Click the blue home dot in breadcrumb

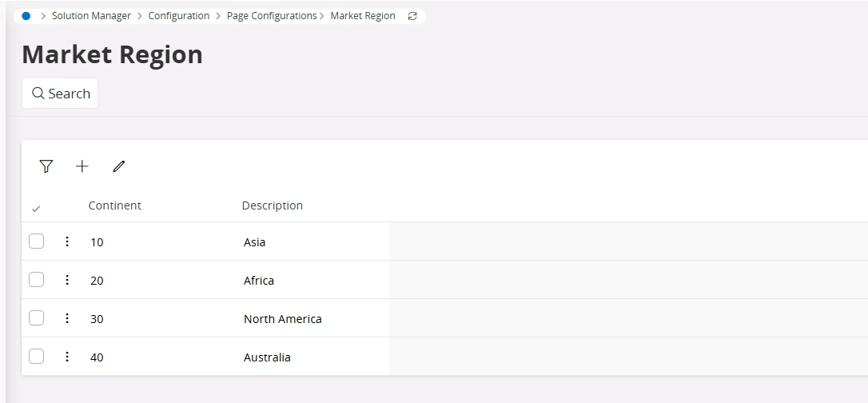[26, 16]
